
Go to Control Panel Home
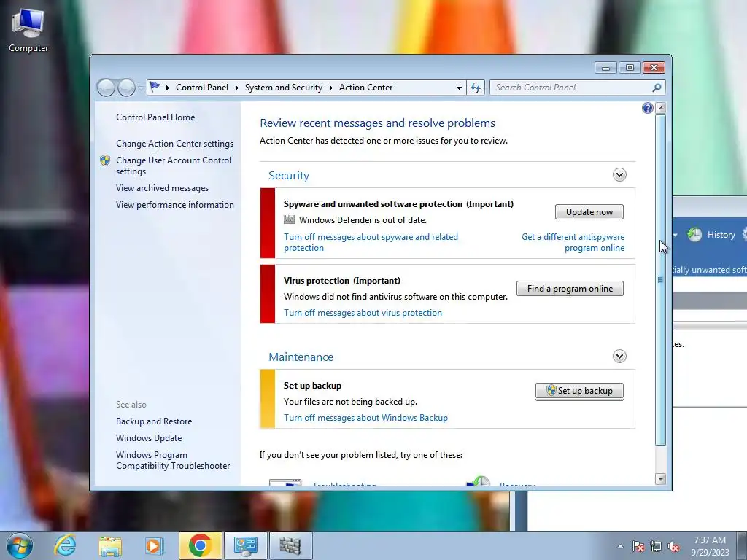pyautogui.click(x=155, y=117)
